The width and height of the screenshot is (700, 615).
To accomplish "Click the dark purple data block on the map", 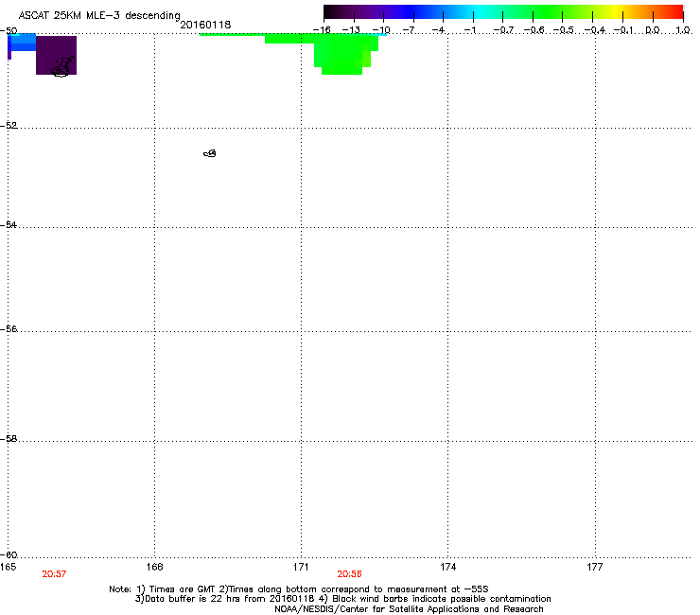I will (56, 55).
